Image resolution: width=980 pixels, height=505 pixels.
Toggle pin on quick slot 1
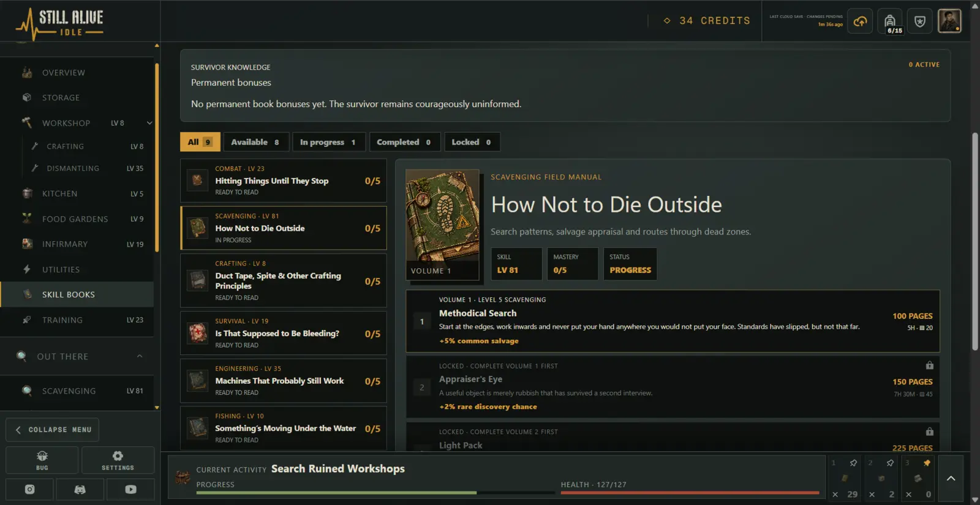[x=853, y=463]
